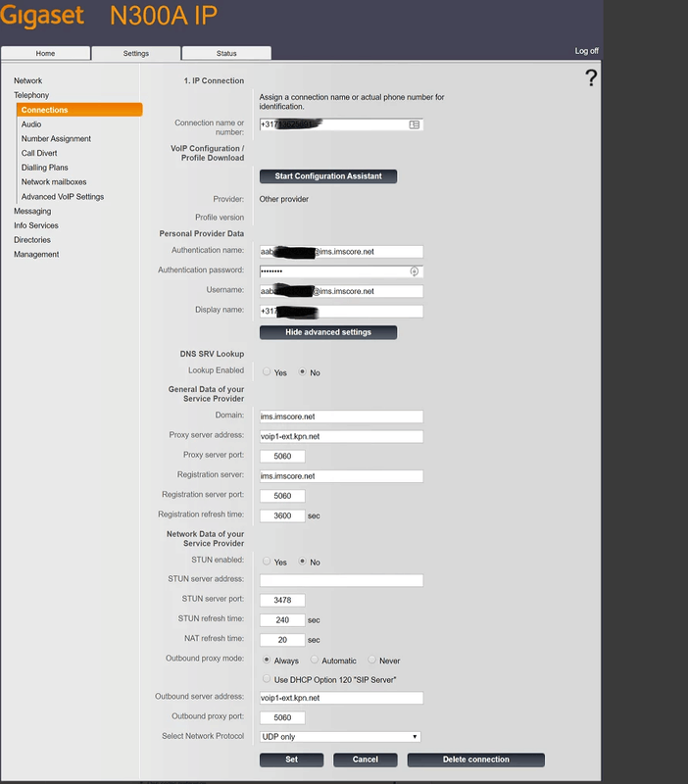
Task: Click the Username field
Action: [341, 291]
